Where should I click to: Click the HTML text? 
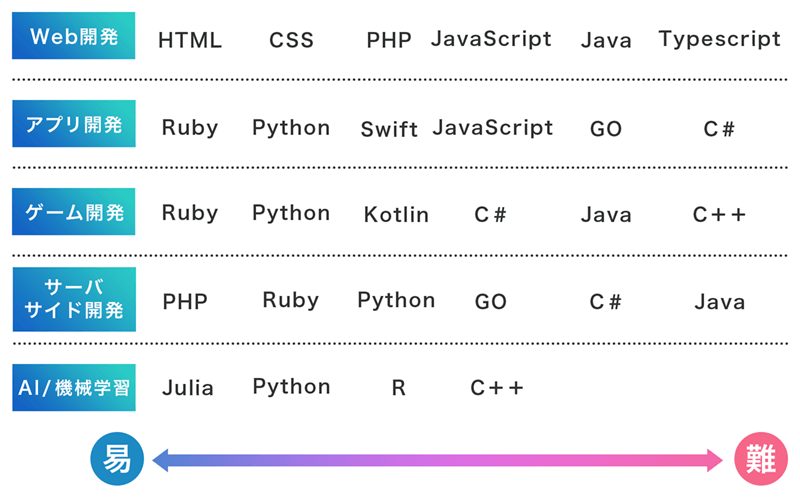coord(190,41)
